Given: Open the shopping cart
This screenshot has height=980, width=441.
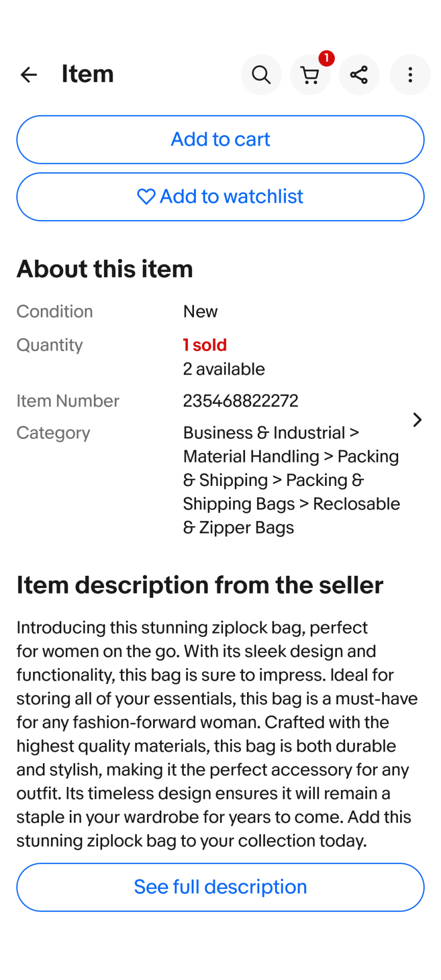Looking at the screenshot, I should [x=310, y=76].
